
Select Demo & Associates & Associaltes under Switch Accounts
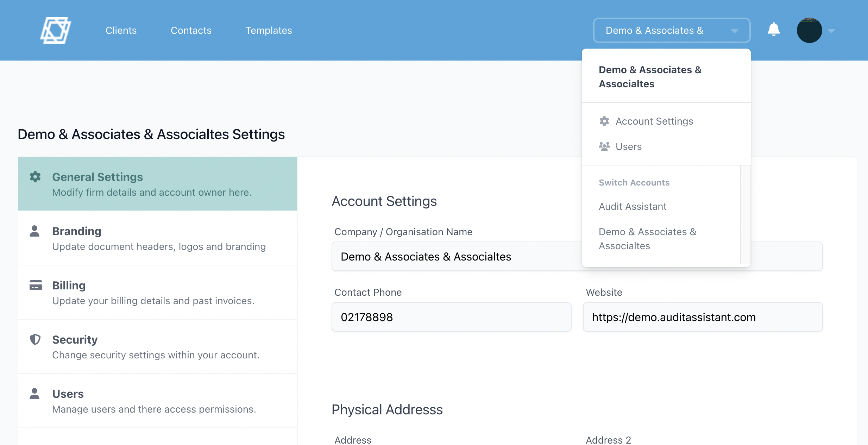[647, 239]
